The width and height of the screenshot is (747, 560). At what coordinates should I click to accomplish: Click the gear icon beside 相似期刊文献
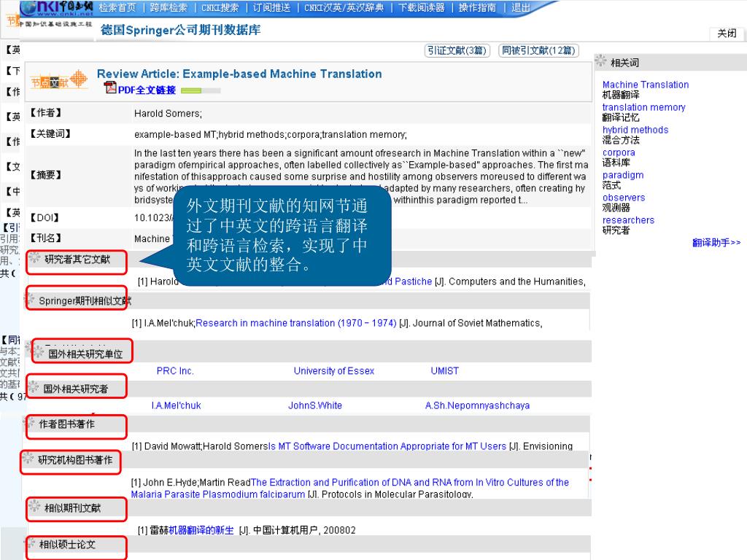pyautogui.click(x=34, y=506)
